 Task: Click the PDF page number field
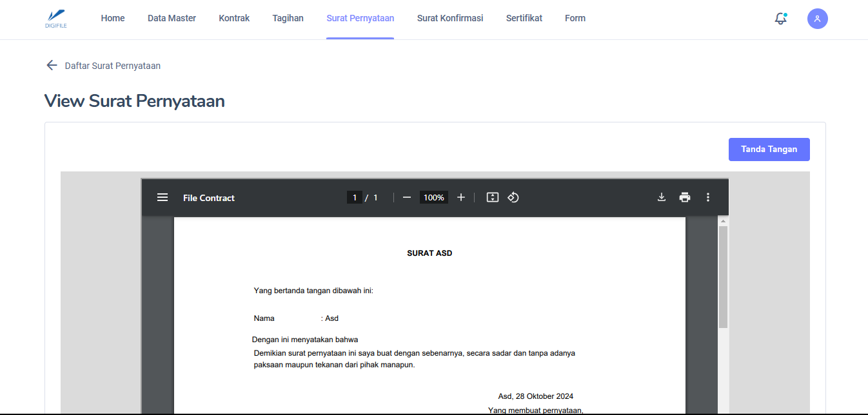(354, 197)
